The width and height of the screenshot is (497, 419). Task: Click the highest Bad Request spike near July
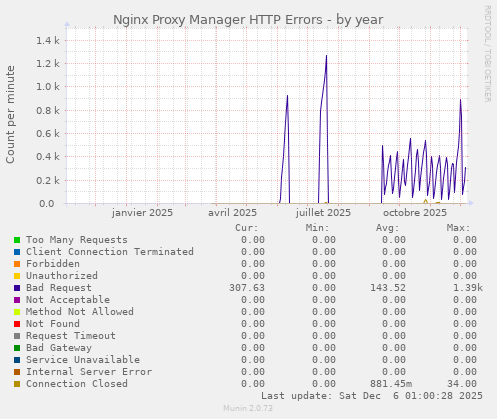tap(326, 56)
